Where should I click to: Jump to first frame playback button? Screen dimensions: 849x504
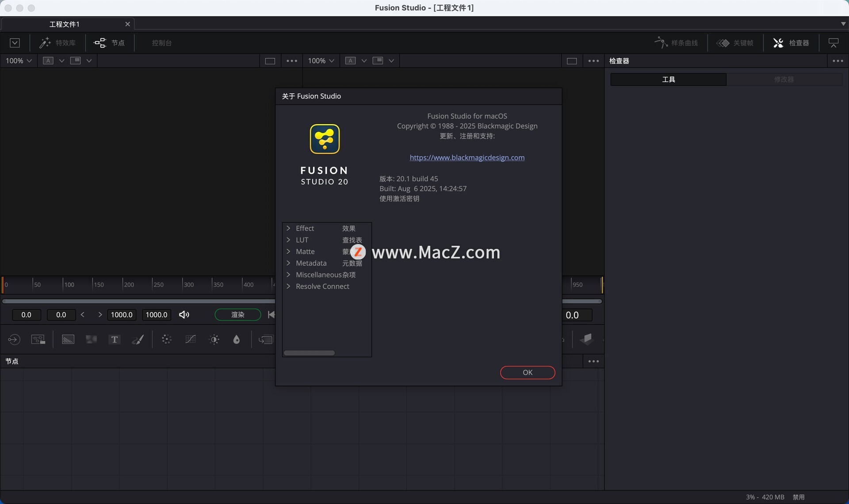271,315
